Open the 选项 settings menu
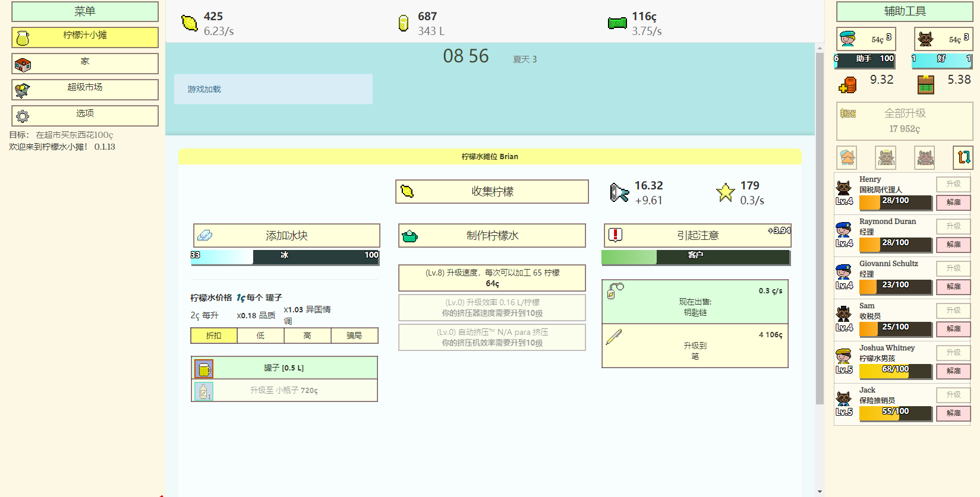This screenshot has width=980, height=497. 85,116
